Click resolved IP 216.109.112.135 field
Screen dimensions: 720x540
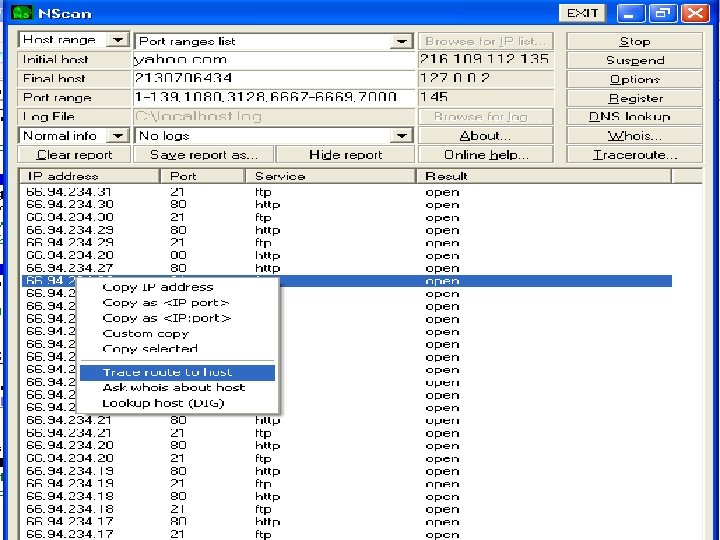tap(485, 60)
